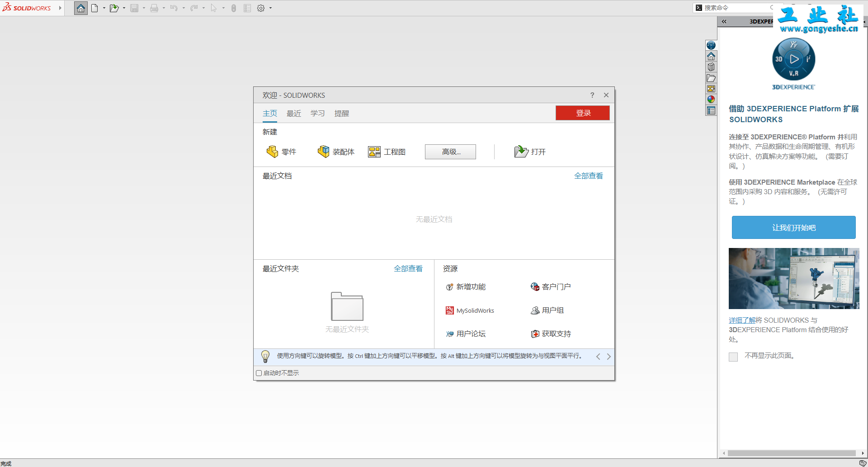868x467 pixels.
Task: Click the ? help icon in Welcome dialog
Action: pyautogui.click(x=592, y=95)
